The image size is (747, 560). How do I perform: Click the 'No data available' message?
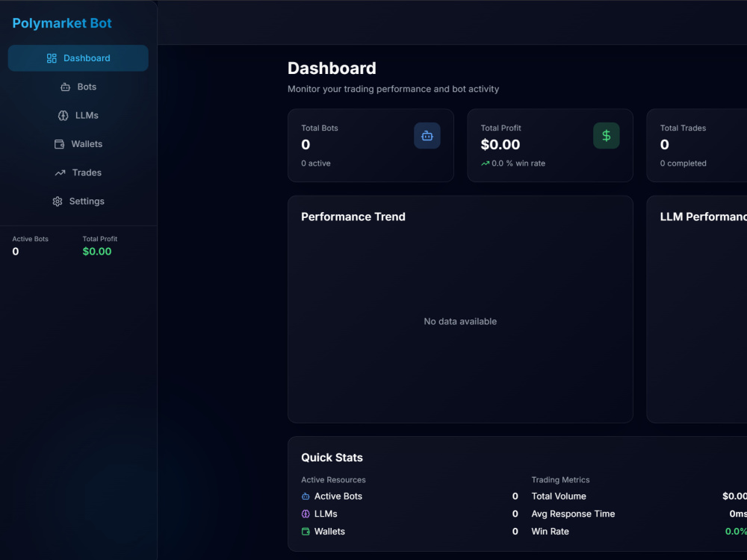tap(460, 321)
